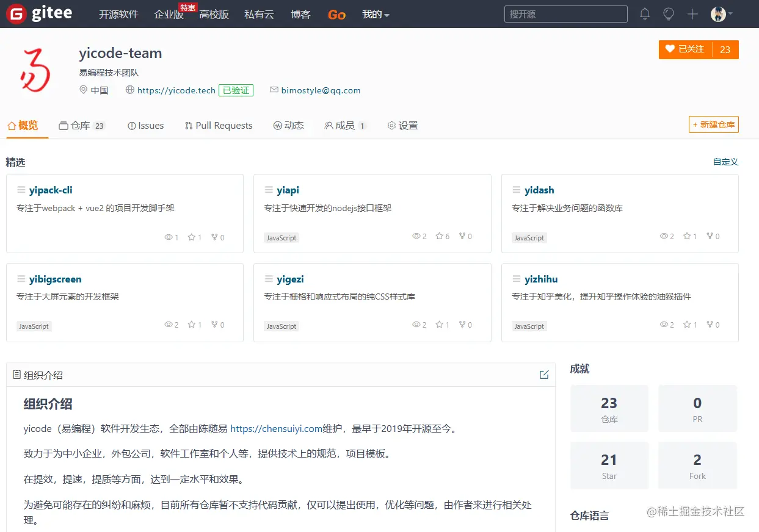Open 高校版 in top navigation
The height and width of the screenshot is (532, 759).
click(x=214, y=14)
